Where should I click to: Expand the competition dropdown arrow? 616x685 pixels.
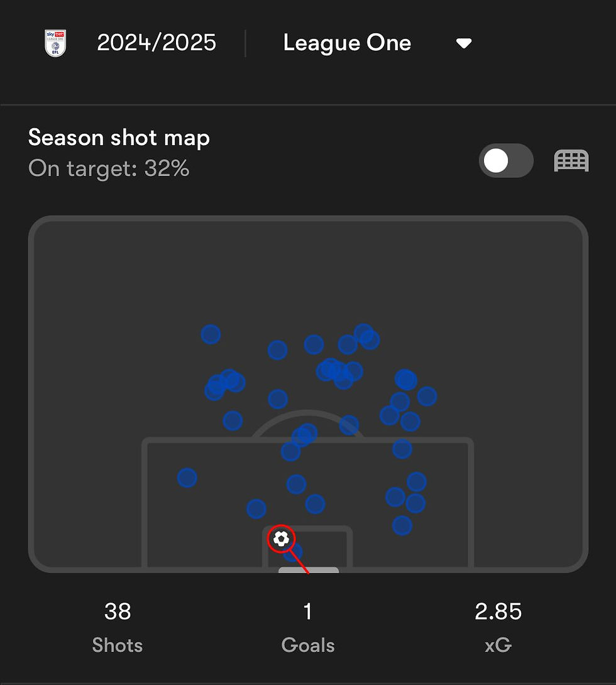[464, 43]
